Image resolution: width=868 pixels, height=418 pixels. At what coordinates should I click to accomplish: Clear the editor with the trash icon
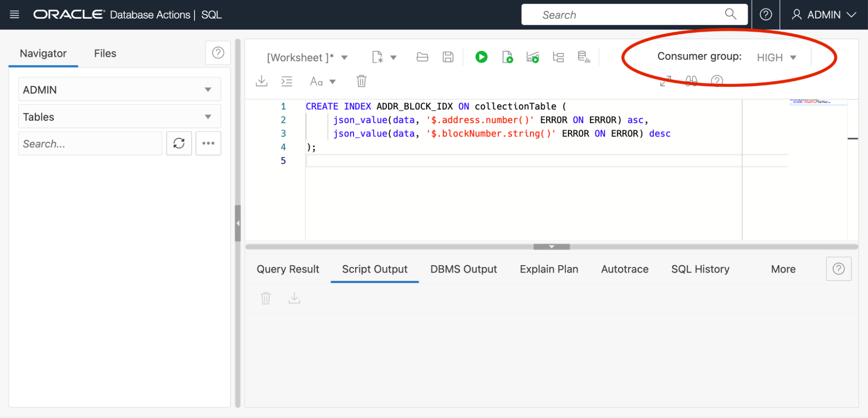click(361, 81)
